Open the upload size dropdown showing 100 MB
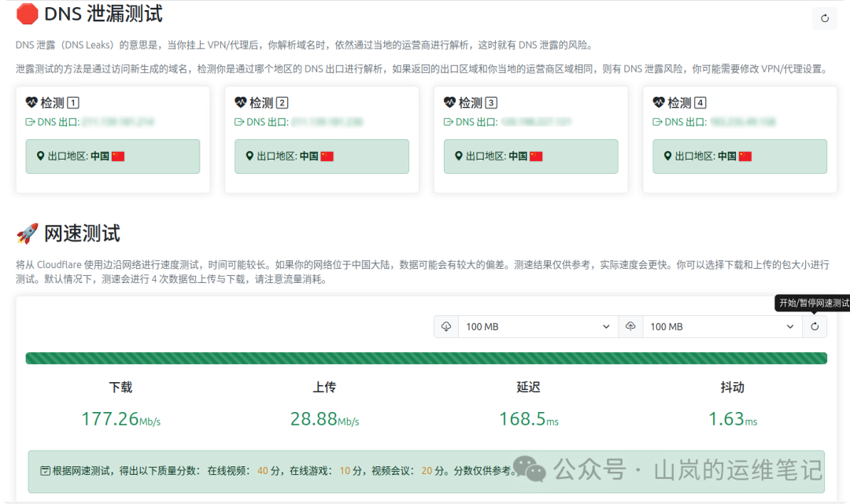This screenshot has height=504, width=850. [x=722, y=326]
